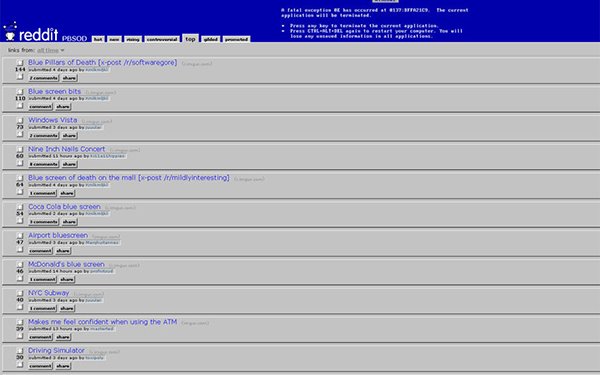Click the reddit alien logo
Viewport: 600px width, 375px height.
pos(10,31)
